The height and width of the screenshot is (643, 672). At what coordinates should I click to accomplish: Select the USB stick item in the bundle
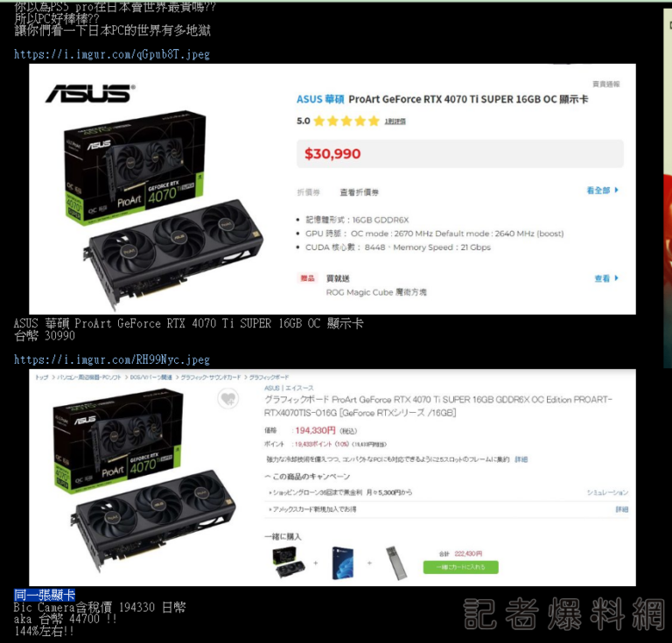click(396, 563)
